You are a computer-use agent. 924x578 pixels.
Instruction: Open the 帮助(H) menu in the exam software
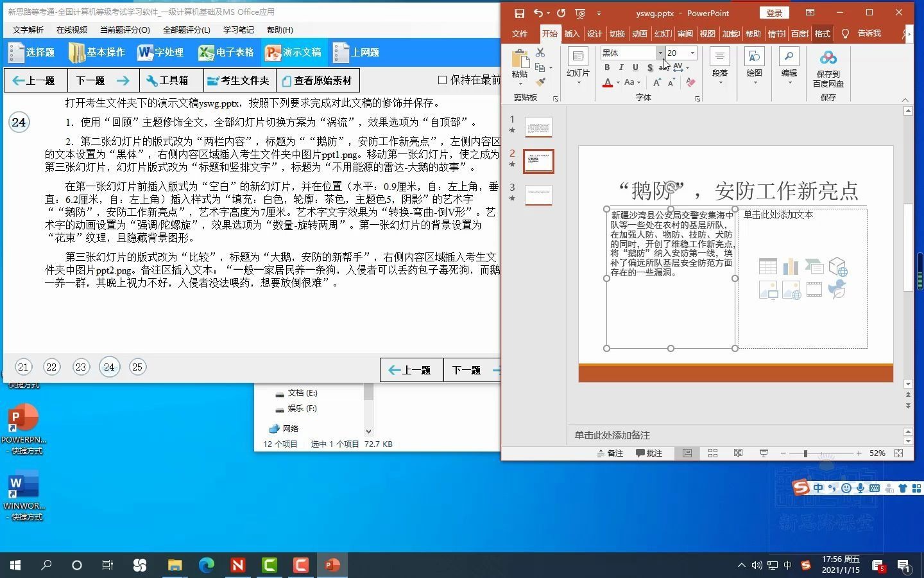point(280,30)
